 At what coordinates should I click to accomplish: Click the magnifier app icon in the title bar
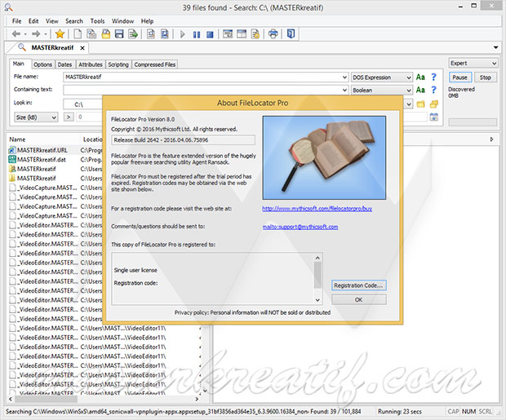(9, 7)
